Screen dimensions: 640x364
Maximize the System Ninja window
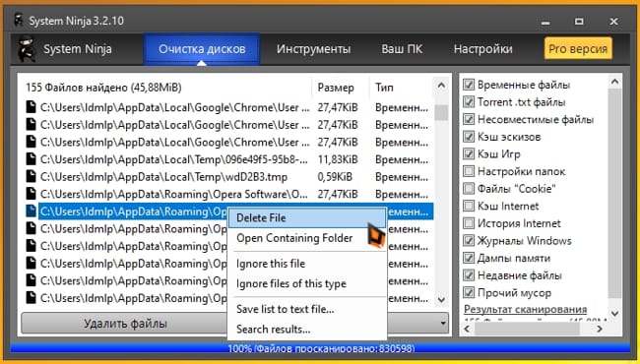tap(579, 22)
